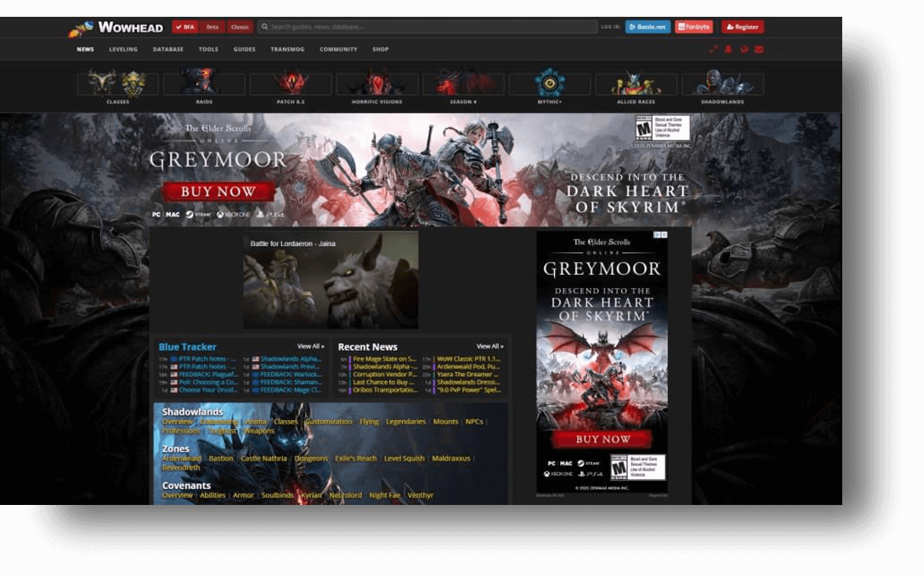The image size is (924, 576).
Task: Open the Community menu
Action: click(x=339, y=50)
